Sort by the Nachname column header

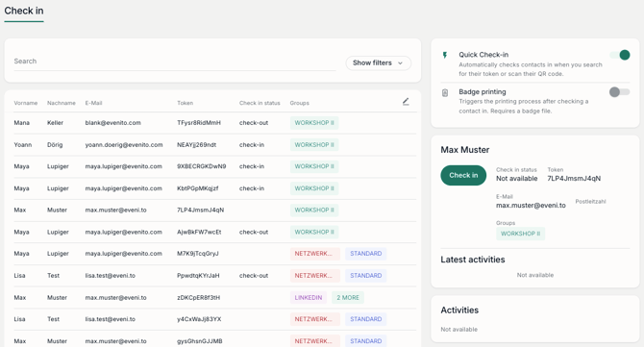(62, 103)
